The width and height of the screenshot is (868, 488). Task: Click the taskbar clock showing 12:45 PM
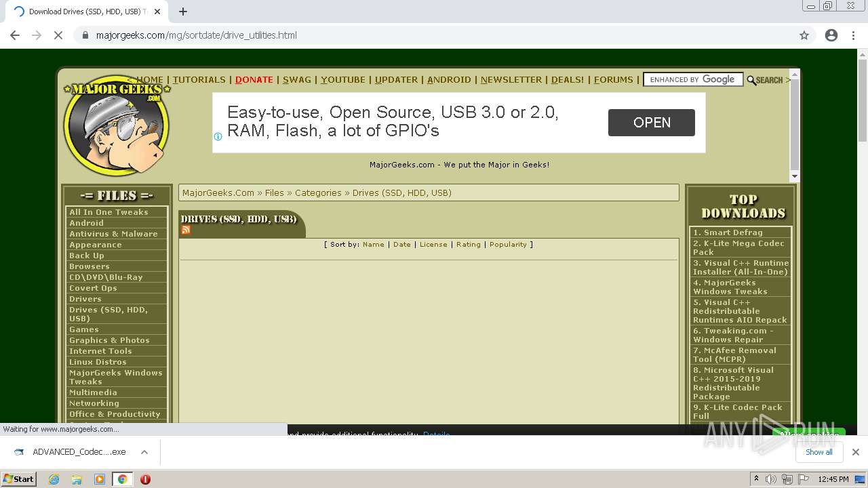pyautogui.click(x=833, y=479)
